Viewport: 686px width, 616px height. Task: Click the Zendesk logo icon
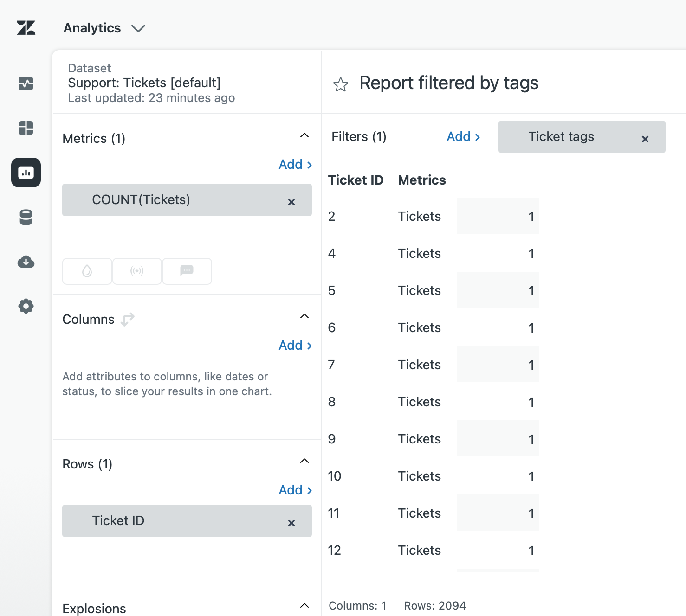click(26, 28)
